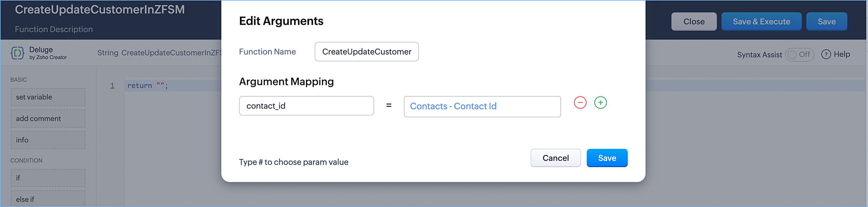Viewport: 868px width, 207px height.
Task: Select the set variable block
Action: click(48, 97)
